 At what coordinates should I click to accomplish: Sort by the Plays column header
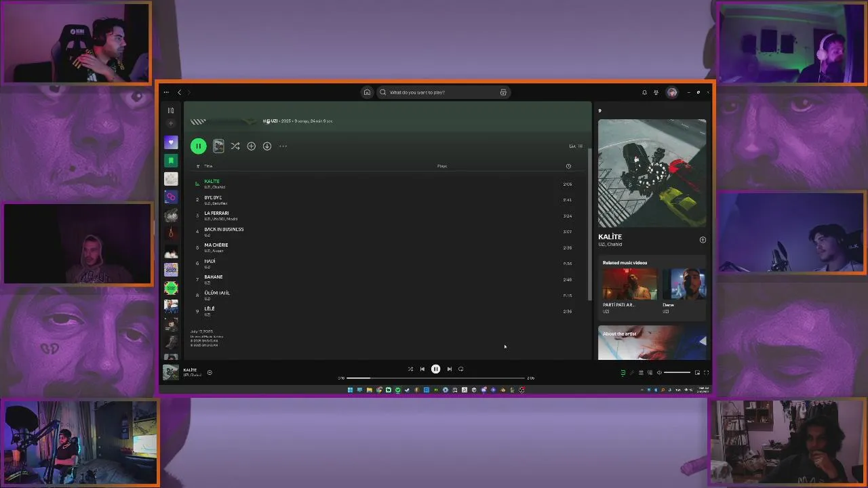[442, 166]
